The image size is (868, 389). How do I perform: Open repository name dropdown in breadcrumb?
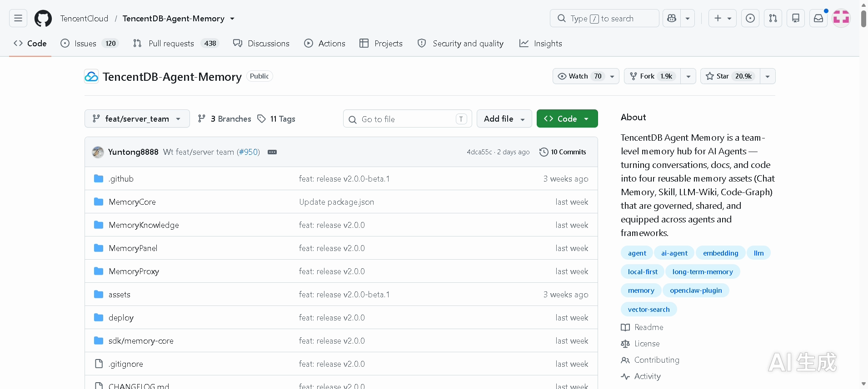click(232, 19)
